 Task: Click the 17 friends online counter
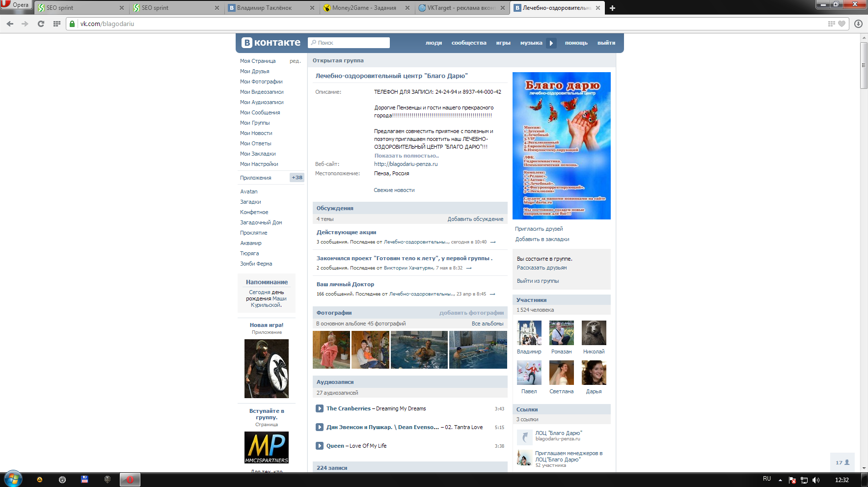tap(842, 462)
